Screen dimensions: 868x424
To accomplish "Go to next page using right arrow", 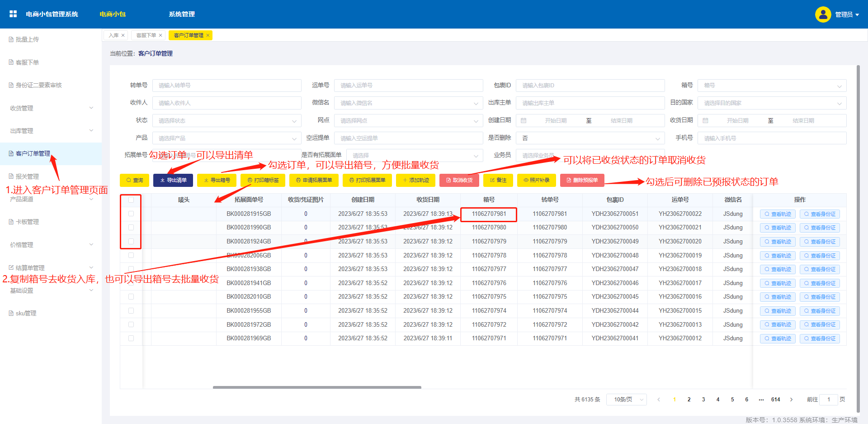I will (x=791, y=400).
